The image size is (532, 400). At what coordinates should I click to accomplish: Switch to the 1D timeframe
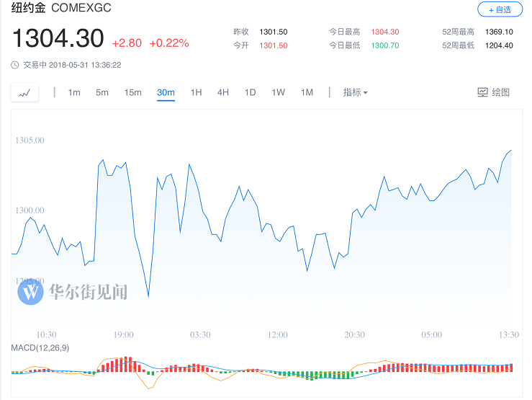tap(250, 92)
